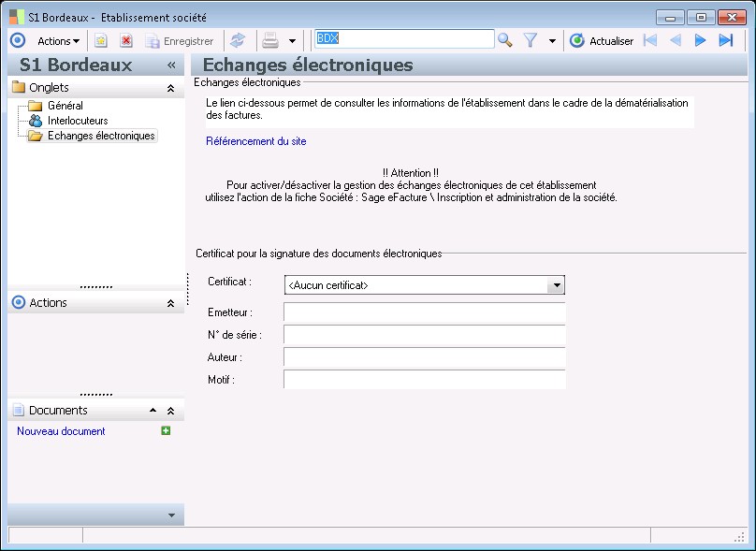
Task: Collapse the Documents panel section
Action: pyautogui.click(x=170, y=411)
